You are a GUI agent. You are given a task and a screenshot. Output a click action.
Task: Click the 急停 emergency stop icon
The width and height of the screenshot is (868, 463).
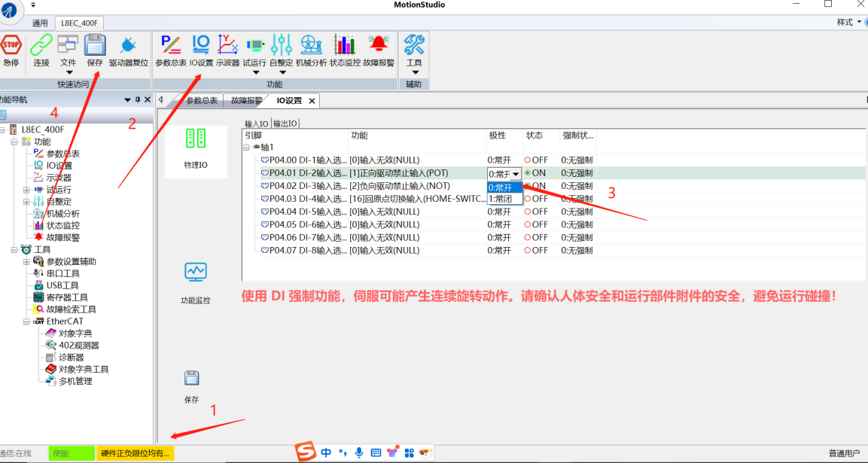pos(11,45)
